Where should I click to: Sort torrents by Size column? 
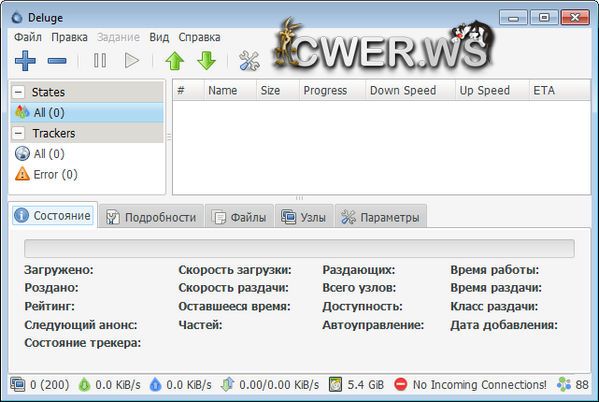278,91
